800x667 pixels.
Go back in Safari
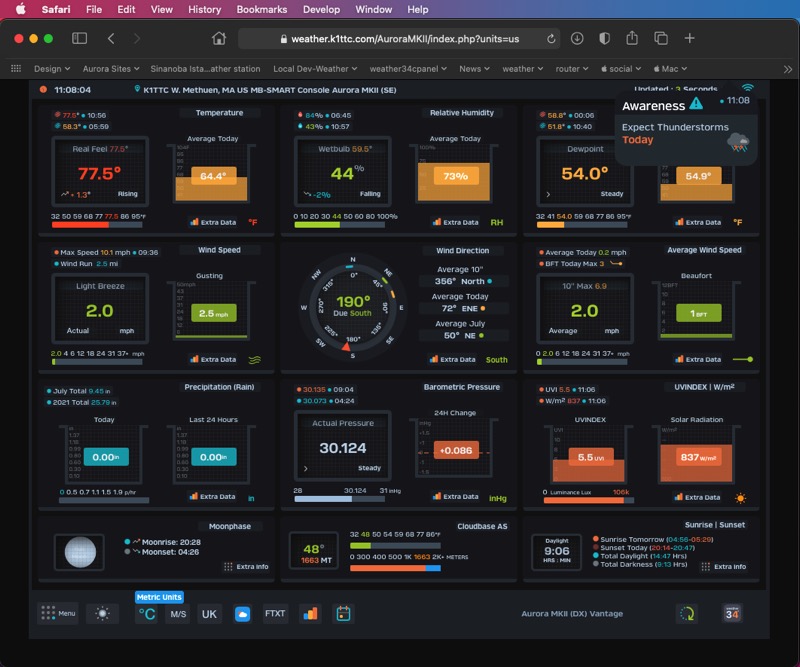coord(111,38)
